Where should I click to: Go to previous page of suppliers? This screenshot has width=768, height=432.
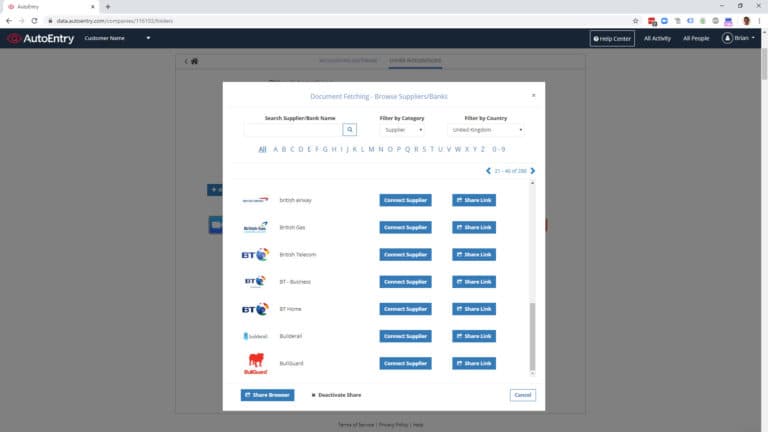488,171
